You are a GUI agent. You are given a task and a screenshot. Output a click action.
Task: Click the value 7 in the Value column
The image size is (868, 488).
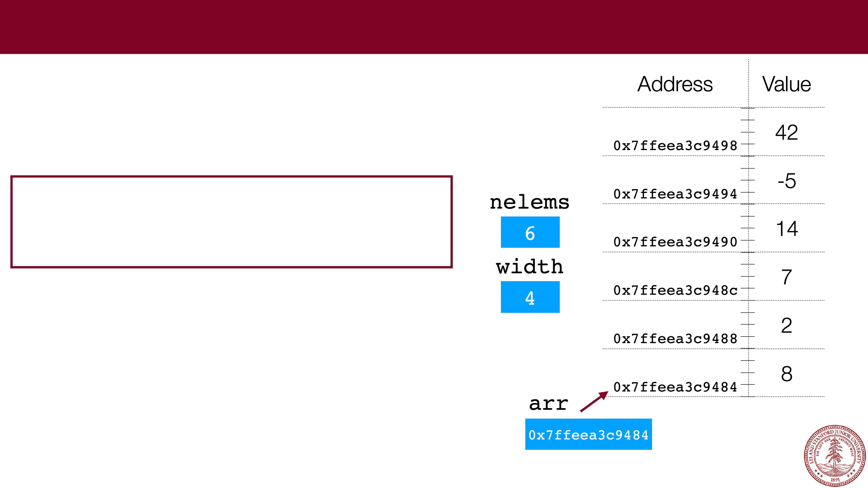[786, 277]
